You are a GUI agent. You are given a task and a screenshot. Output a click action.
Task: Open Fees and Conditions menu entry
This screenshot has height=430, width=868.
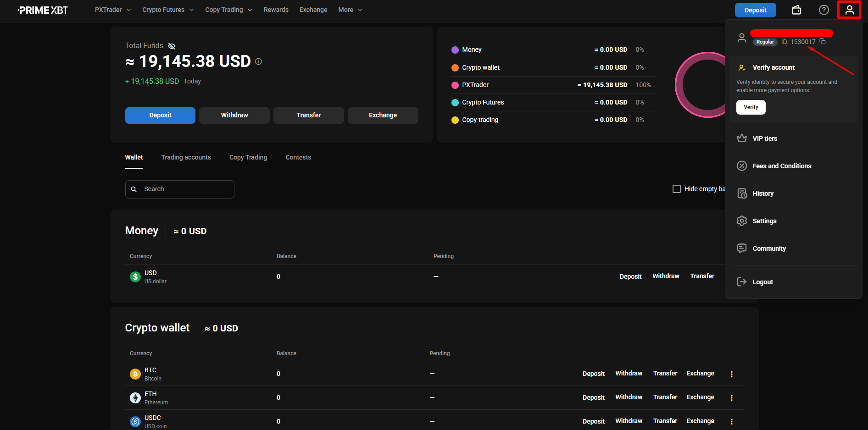click(794, 166)
